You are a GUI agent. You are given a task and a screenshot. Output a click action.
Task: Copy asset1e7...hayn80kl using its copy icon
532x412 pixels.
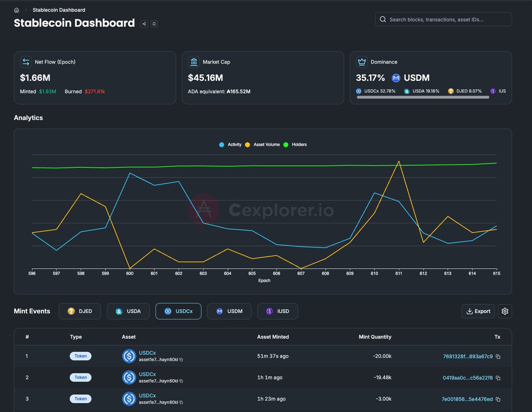click(180, 360)
